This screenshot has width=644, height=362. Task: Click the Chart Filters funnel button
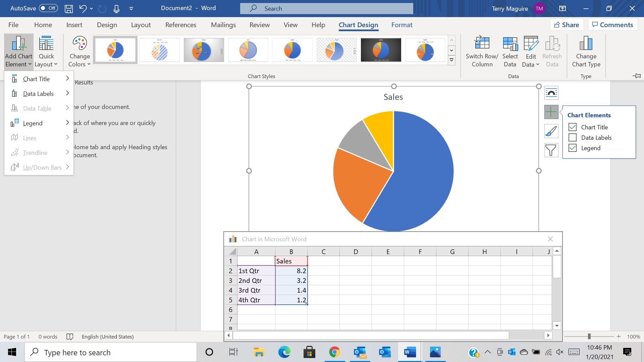click(x=551, y=150)
